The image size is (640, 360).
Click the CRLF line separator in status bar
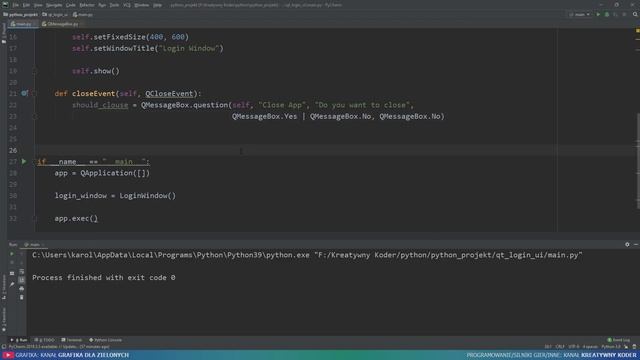[560, 347]
